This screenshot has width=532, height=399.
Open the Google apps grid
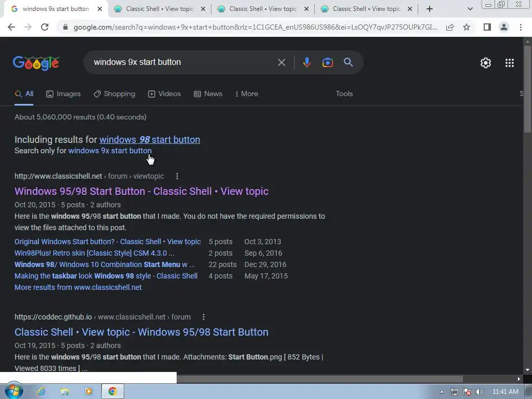click(x=509, y=63)
